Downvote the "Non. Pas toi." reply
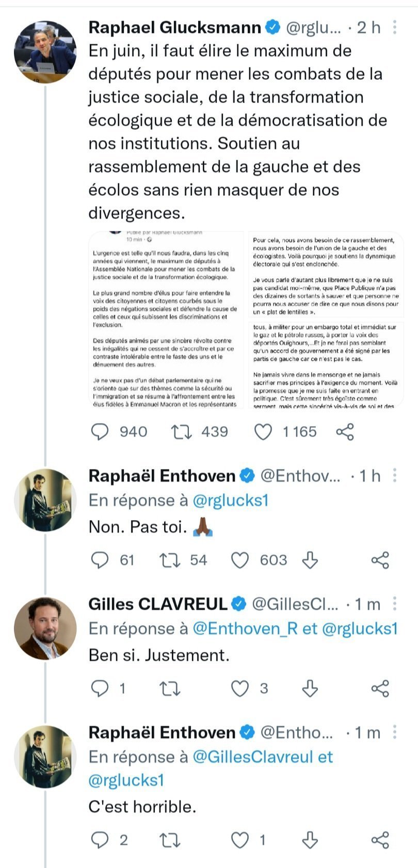Screen dimensions: 418x868 pyautogui.click(x=310, y=560)
